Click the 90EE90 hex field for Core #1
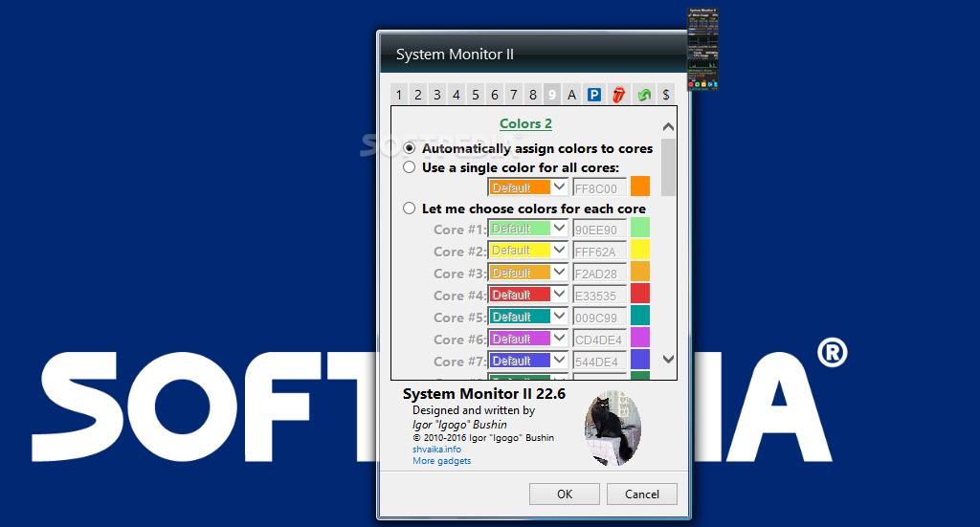 point(599,230)
